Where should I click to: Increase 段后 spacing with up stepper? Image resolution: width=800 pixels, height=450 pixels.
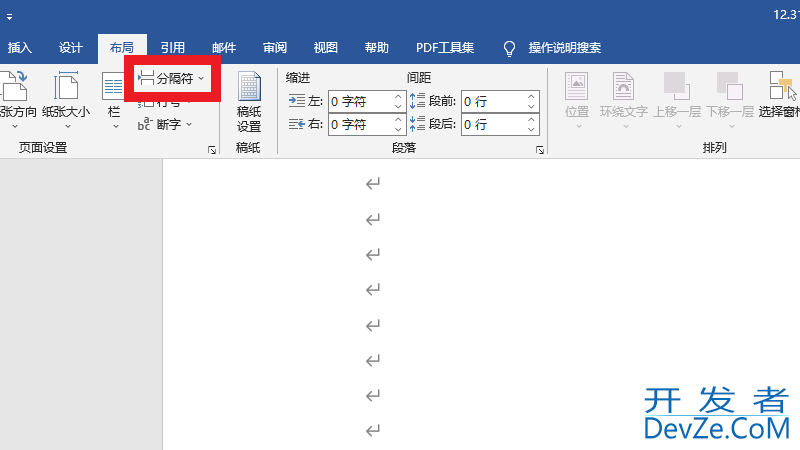tap(531, 119)
